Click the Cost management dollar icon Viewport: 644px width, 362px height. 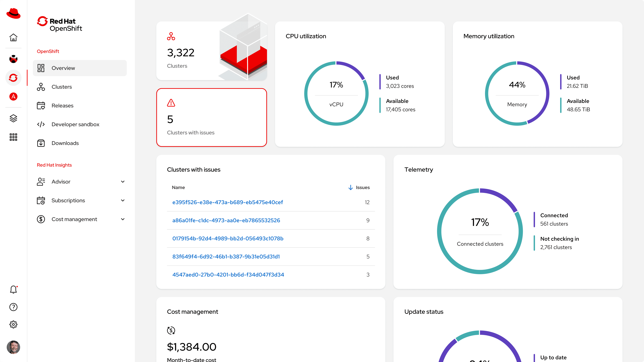41,219
